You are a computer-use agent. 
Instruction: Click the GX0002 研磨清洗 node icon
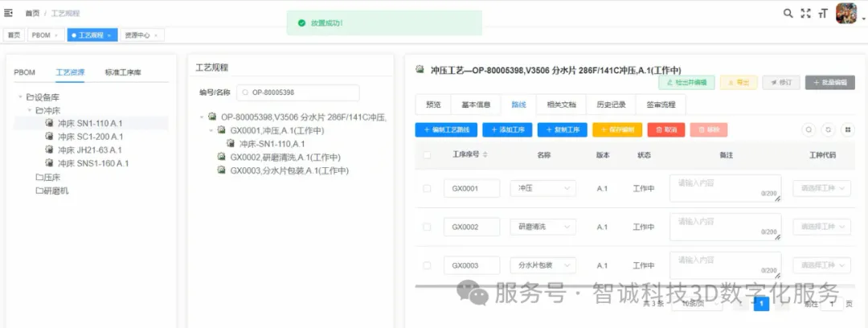pos(222,157)
